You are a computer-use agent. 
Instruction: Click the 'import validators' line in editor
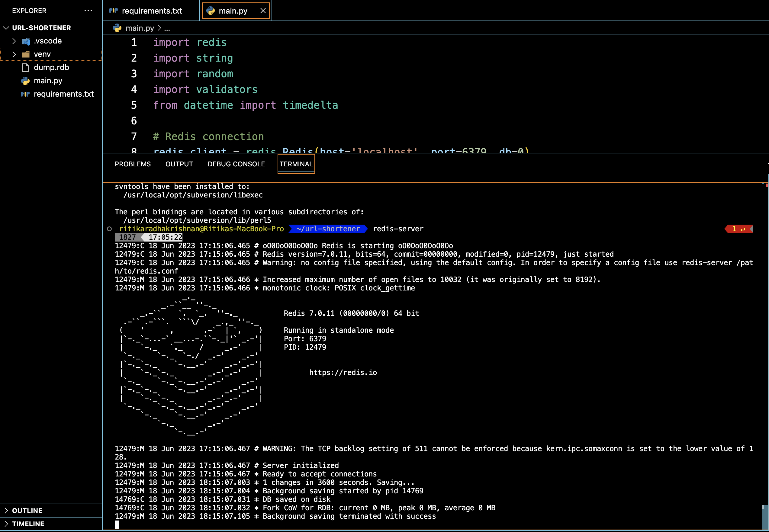point(205,90)
